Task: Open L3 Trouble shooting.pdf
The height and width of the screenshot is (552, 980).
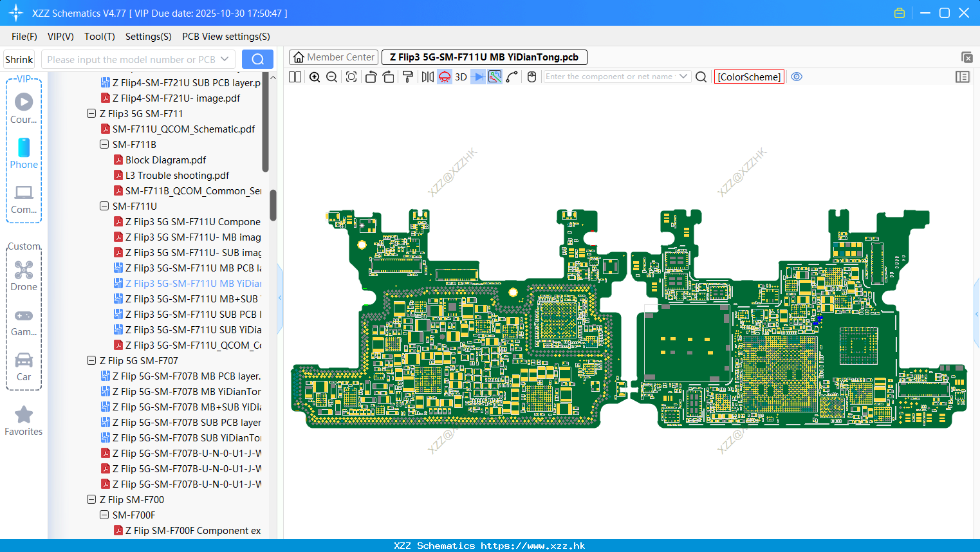Action: coord(177,175)
